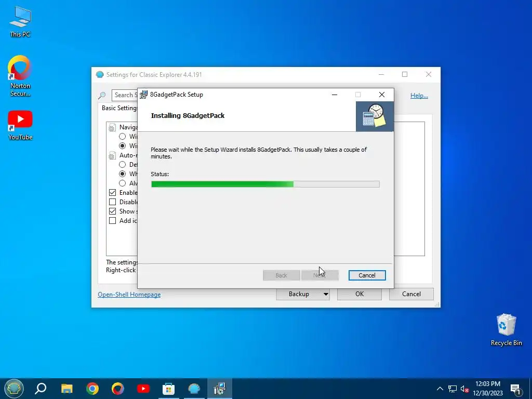The width and height of the screenshot is (532, 399).
Task: Open YouTube app in the taskbar
Action: pos(143,389)
